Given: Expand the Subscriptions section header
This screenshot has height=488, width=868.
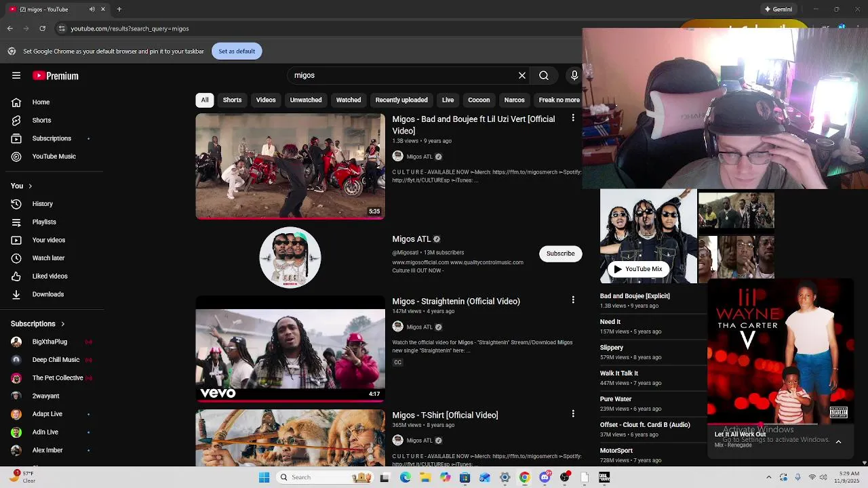Looking at the screenshot, I should (38, 324).
